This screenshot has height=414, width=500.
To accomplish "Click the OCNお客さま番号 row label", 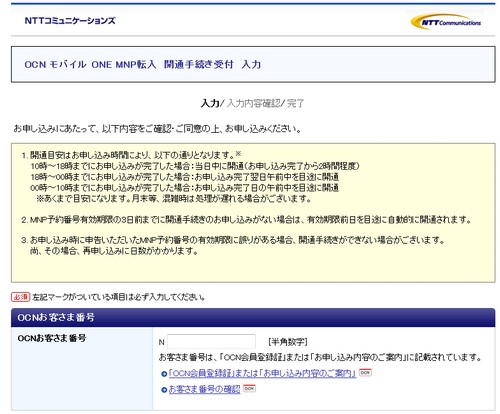I will click(52, 338).
